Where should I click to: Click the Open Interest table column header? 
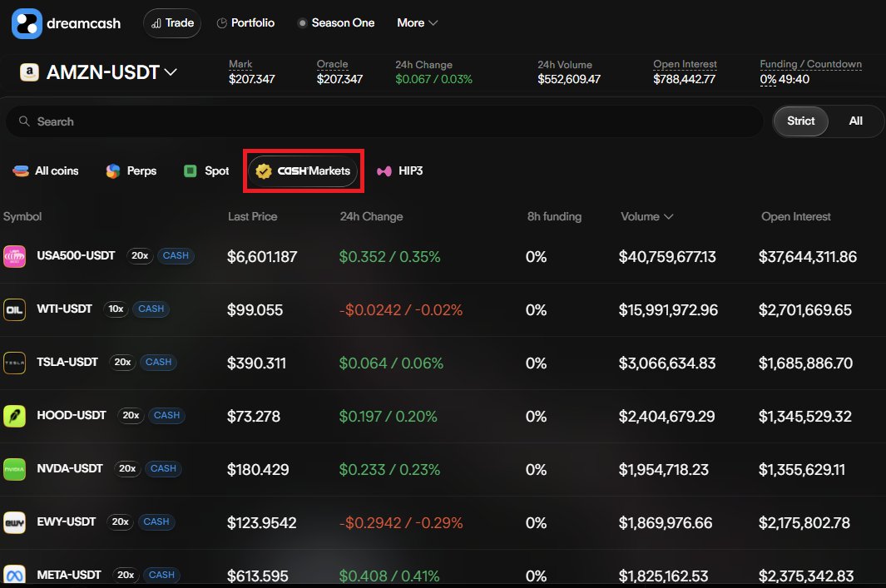pos(795,216)
